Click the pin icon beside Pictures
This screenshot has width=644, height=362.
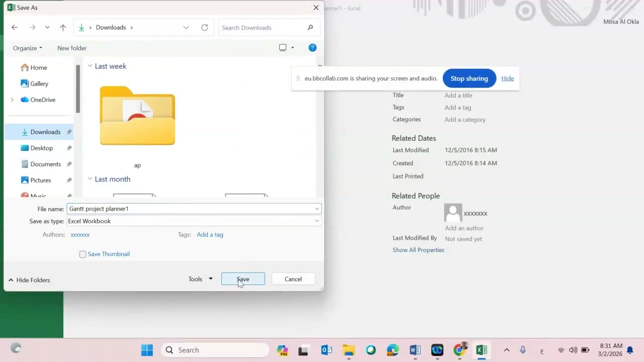[x=69, y=180]
